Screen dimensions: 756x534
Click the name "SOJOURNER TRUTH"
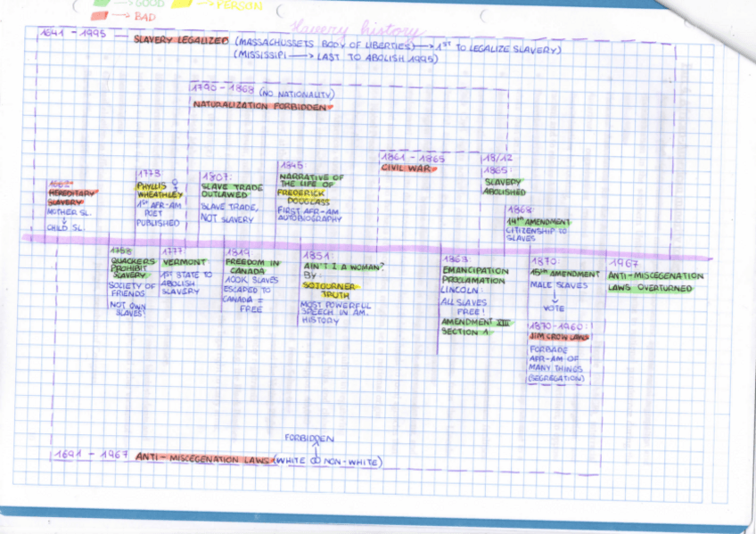[x=331, y=290]
